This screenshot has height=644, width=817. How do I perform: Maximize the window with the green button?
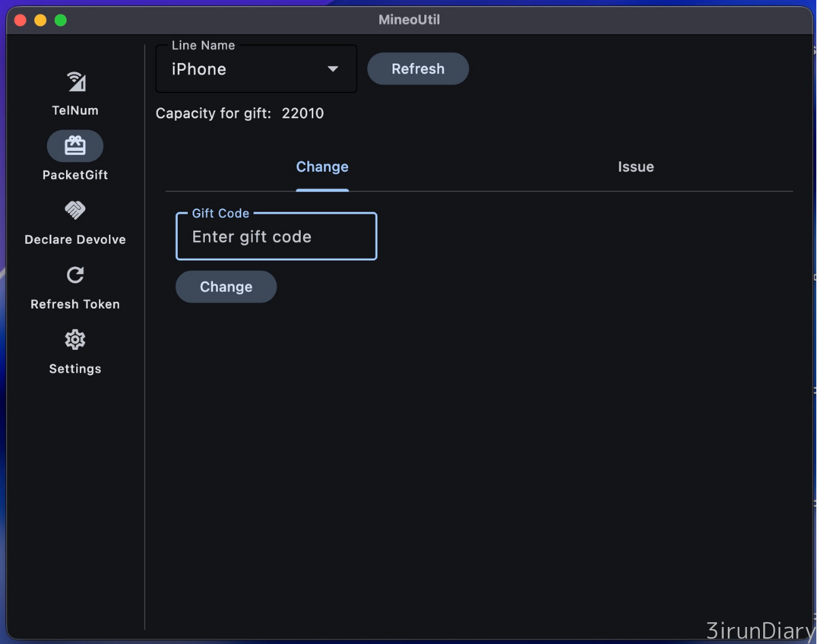(x=61, y=20)
